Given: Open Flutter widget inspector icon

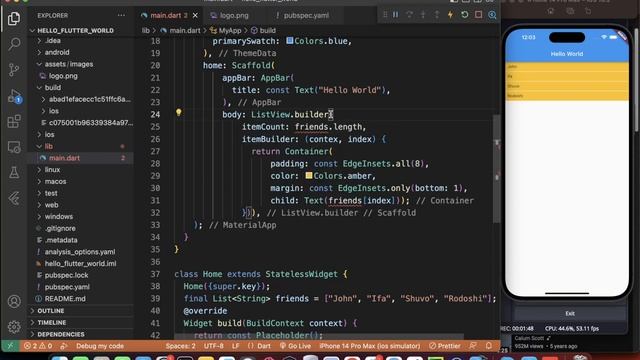Looking at the screenshot, I should 492,15.
